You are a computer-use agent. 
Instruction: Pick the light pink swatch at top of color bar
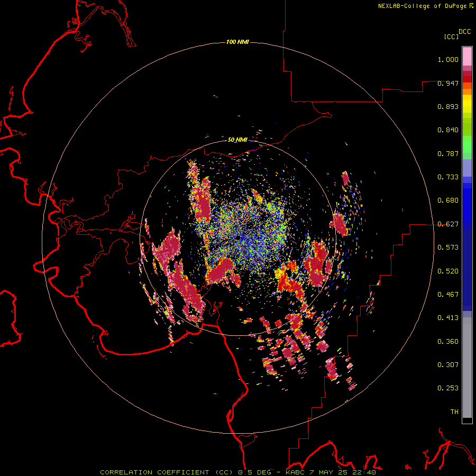pos(467,57)
